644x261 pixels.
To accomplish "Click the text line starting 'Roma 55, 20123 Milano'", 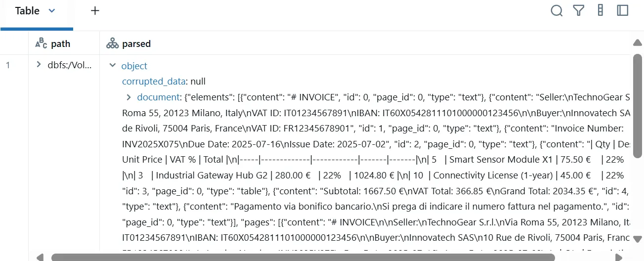I will (377, 113).
